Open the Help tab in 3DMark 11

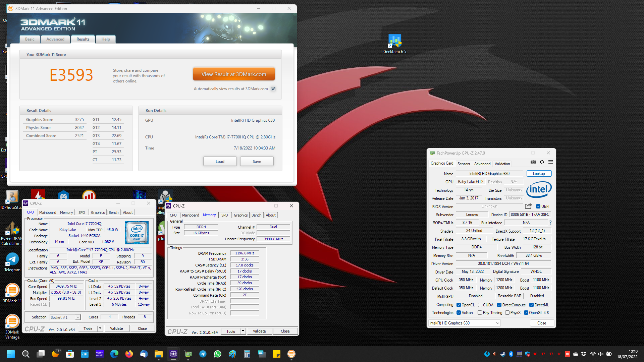(106, 39)
